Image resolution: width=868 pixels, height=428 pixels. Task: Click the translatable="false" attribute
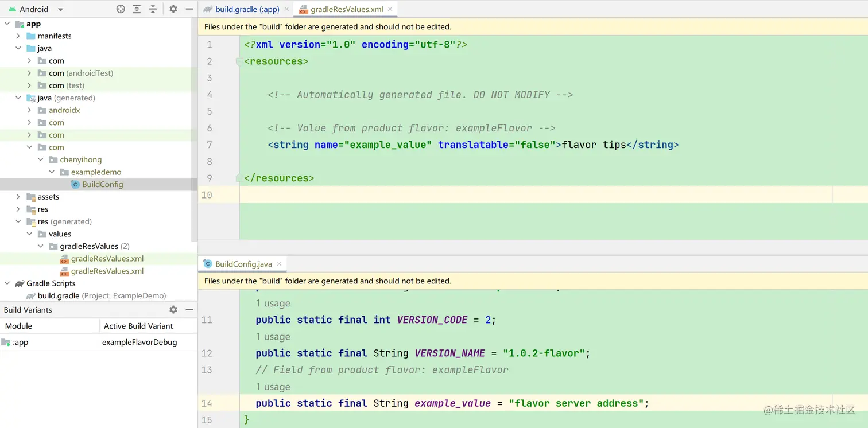[x=497, y=145]
